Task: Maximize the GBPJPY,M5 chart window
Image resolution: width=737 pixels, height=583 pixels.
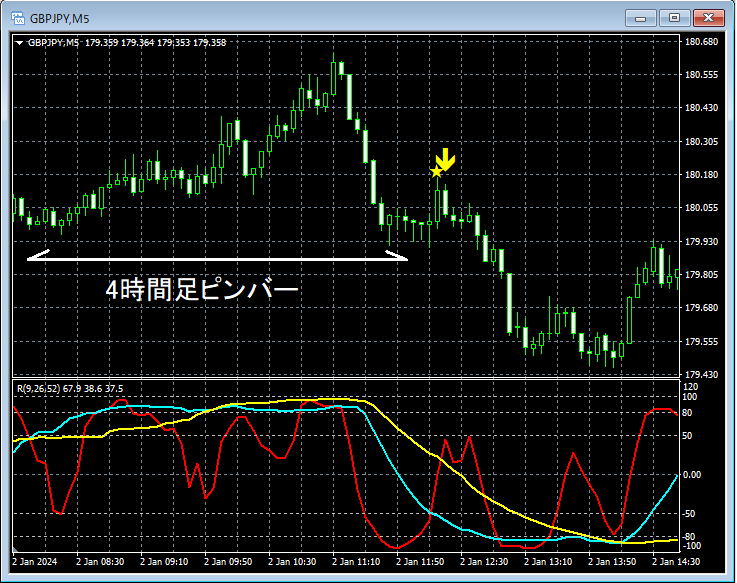Action: pyautogui.click(x=674, y=18)
